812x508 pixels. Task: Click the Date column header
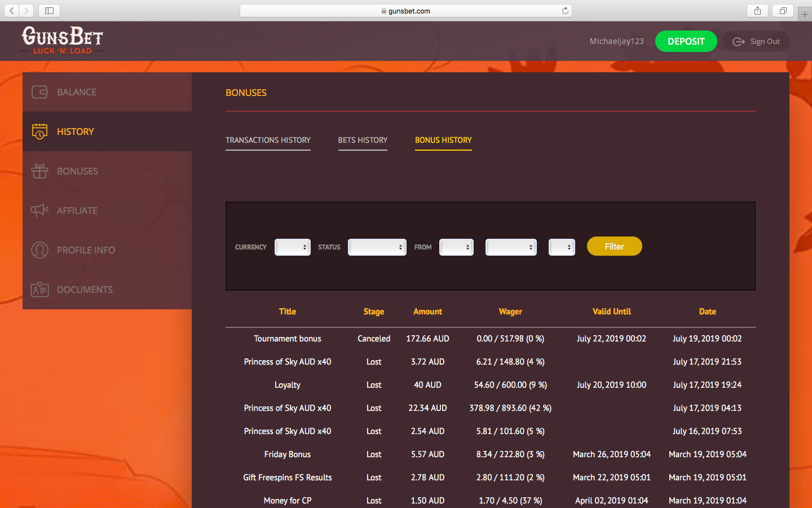708,312
